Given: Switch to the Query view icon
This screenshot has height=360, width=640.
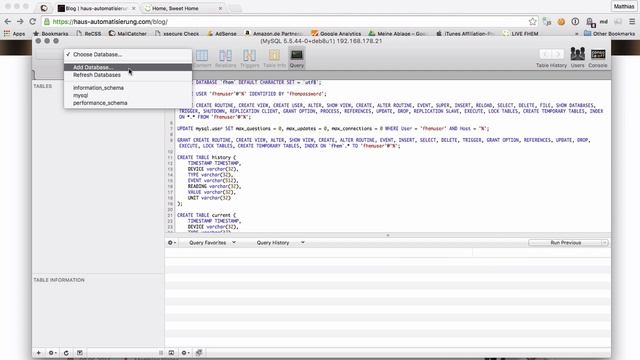Looking at the screenshot, I should [x=297, y=58].
